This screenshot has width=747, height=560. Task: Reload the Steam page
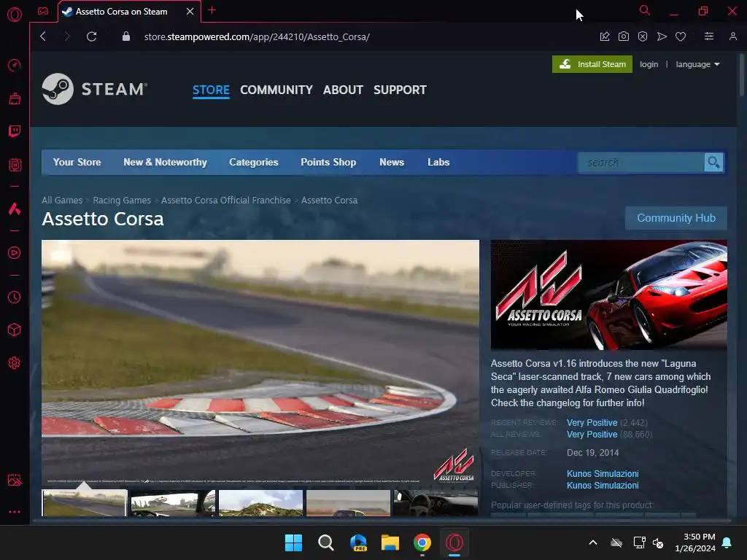[91, 36]
